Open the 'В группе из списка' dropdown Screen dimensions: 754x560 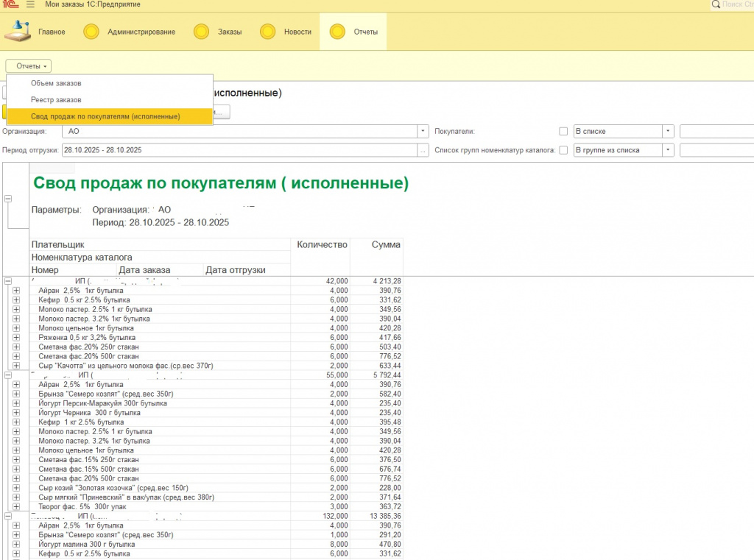tap(667, 150)
